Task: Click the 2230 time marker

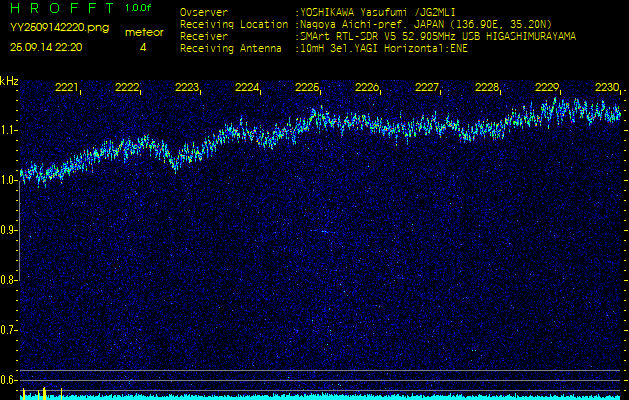Action: click(x=607, y=88)
